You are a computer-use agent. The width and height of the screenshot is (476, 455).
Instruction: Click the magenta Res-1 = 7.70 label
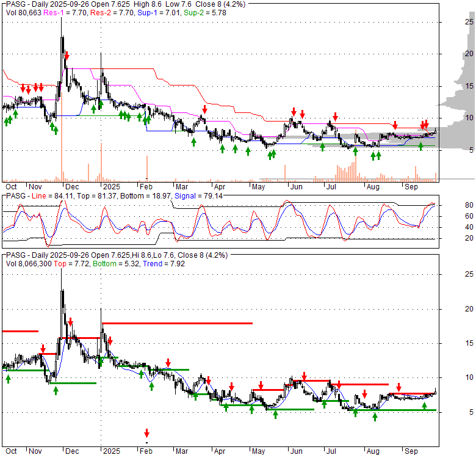click(x=66, y=13)
